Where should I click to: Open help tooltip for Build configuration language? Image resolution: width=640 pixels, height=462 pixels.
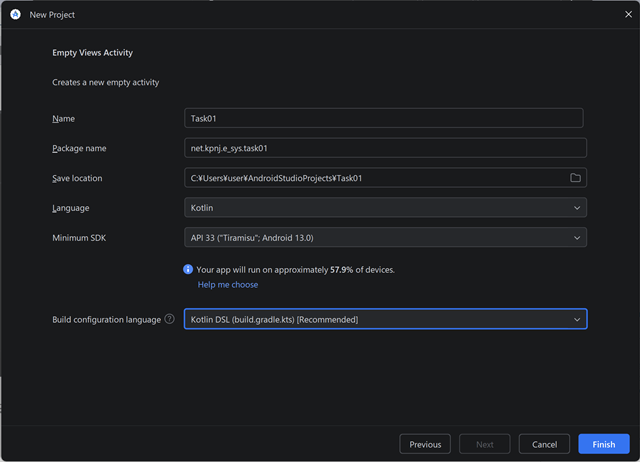(x=169, y=320)
